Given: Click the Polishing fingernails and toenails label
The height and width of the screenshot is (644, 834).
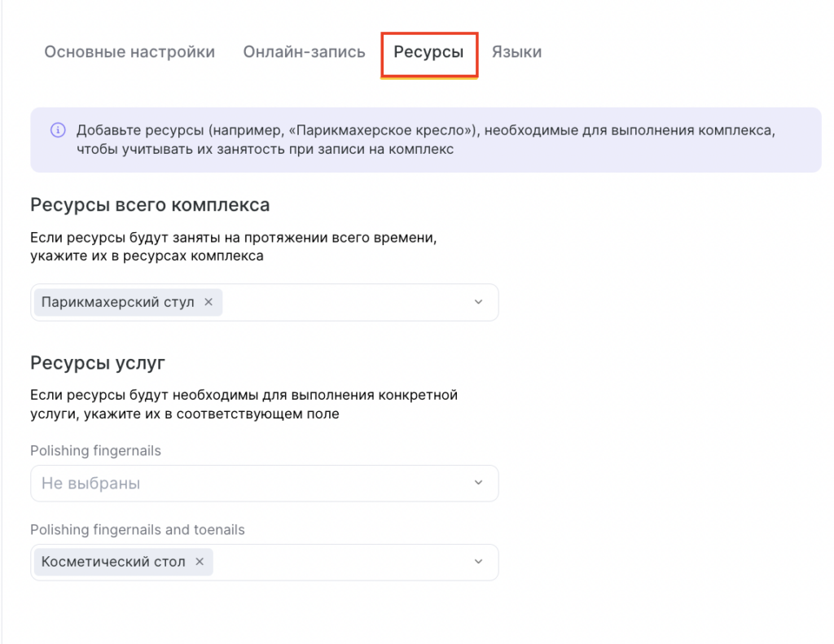Looking at the screenshot, I should (x=137, y=530).
